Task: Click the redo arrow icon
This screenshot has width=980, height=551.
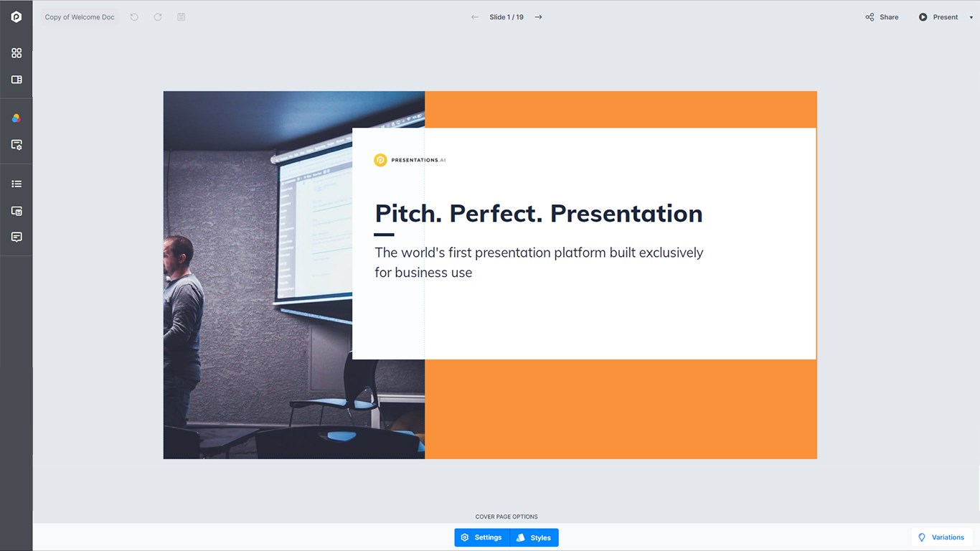Action: tap(158, 17)
